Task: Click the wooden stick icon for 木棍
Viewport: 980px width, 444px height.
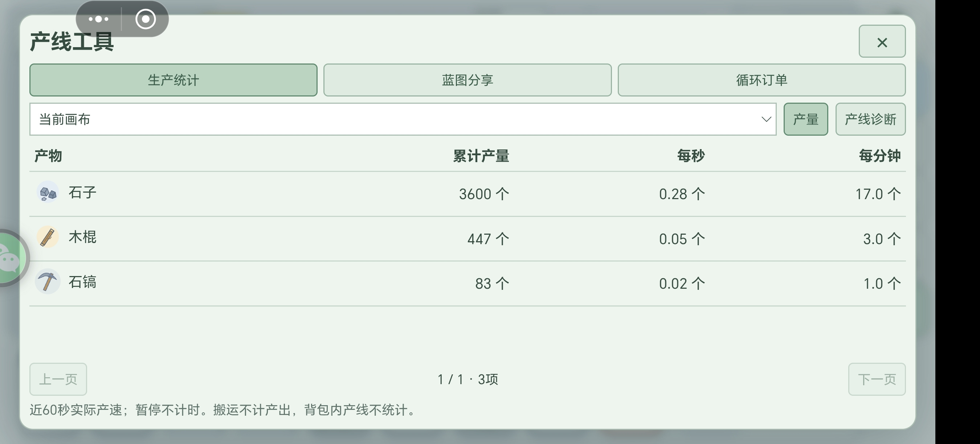Action: coord(48,237)
